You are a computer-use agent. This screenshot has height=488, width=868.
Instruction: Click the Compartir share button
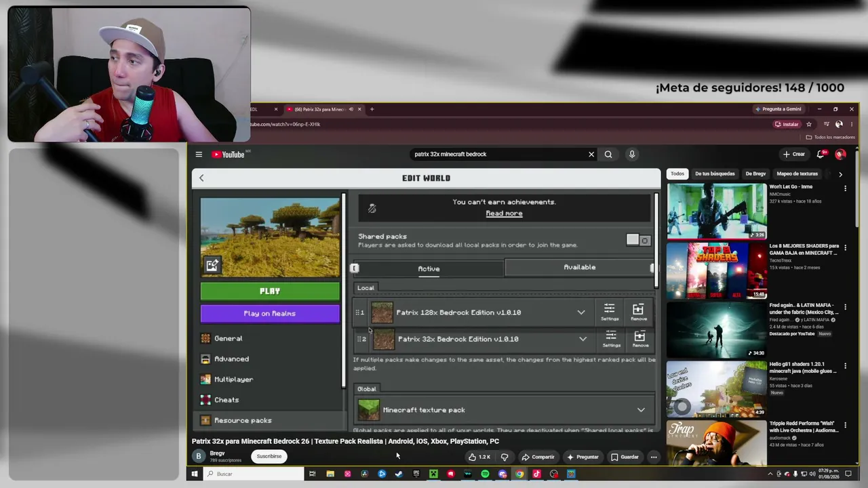pyautogui.click(x=538, y=457)
